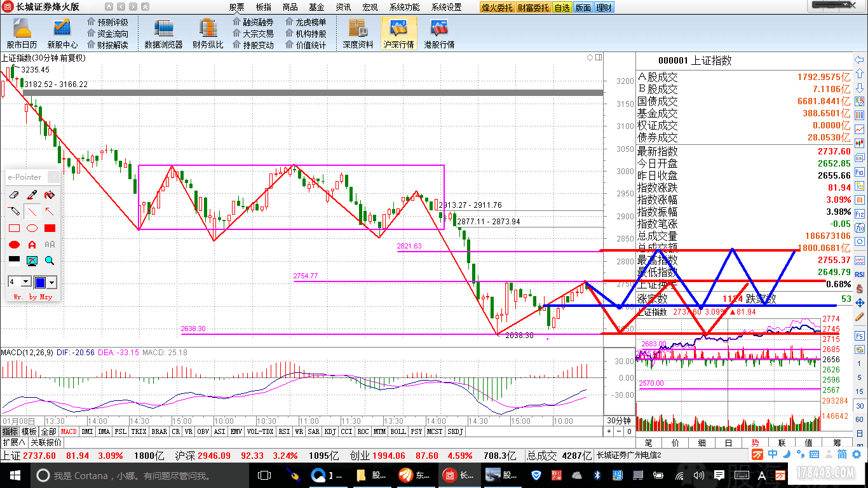Open 深度资料 in-depth data
Image resolution: width=868 pixels, height=488 pixels.
click(x=358, y=34)
